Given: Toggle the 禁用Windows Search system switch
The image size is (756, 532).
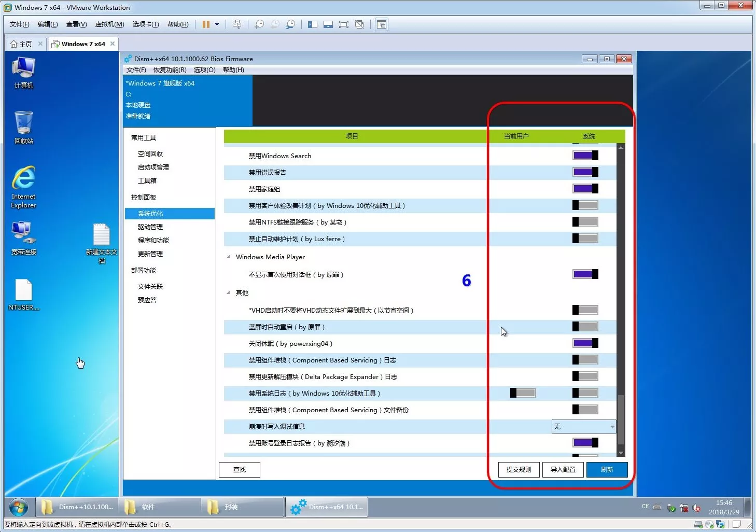Looking at the screenshot, I should [x=585, y=156].
